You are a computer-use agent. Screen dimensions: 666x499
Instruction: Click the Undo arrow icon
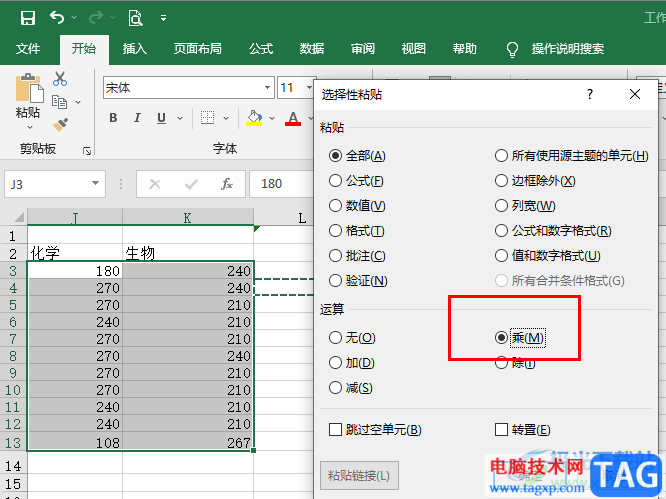click(x=57, y=17)
